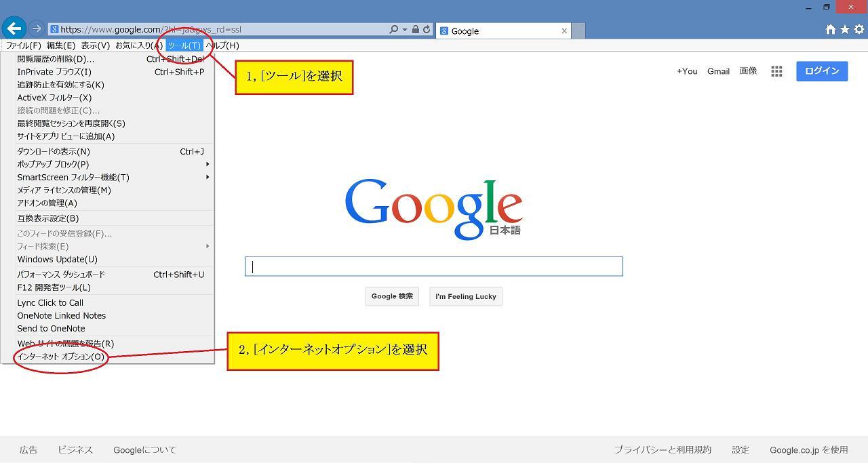
Task: Open the ファイル(F) menu
Action: (x=24, y=45)
